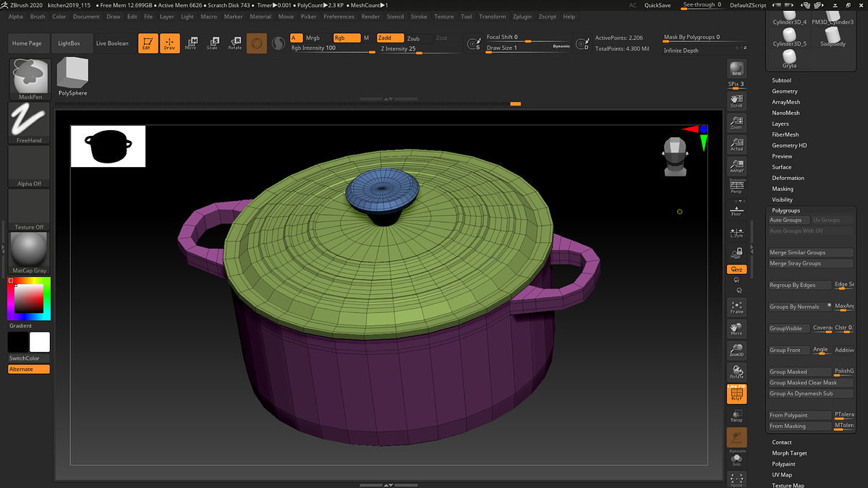Screen dimensions: 868x488
Task: Select the Scale gizmo tool
Action: tap(213, 43)
